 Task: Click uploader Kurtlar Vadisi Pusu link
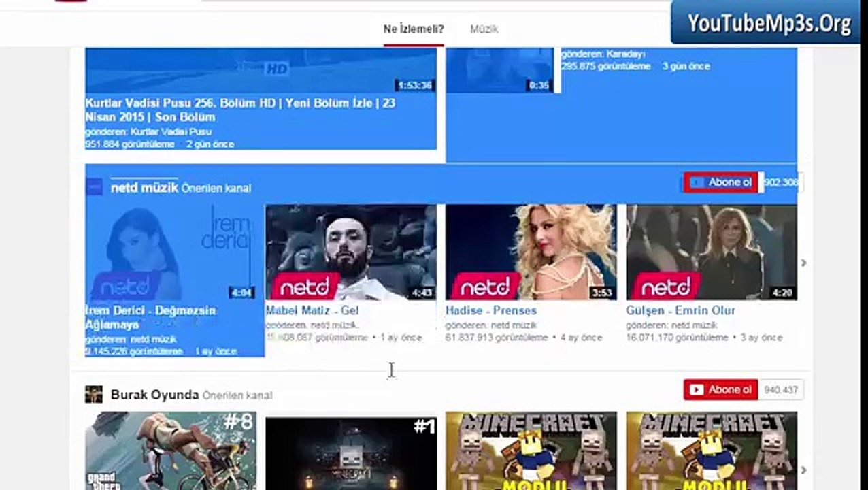(x=171, y=131)
